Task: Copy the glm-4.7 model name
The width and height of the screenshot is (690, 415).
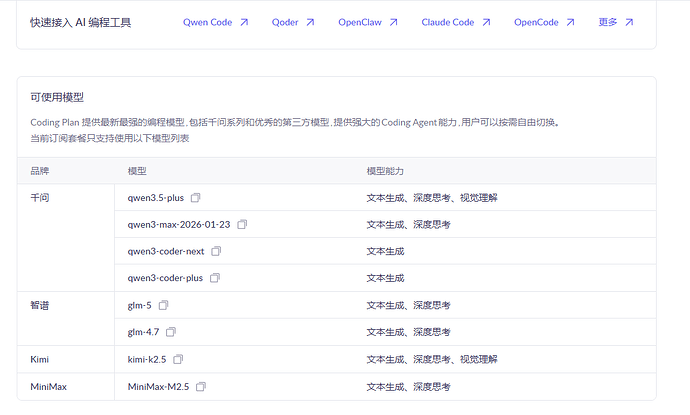Action: click(171, 332)
